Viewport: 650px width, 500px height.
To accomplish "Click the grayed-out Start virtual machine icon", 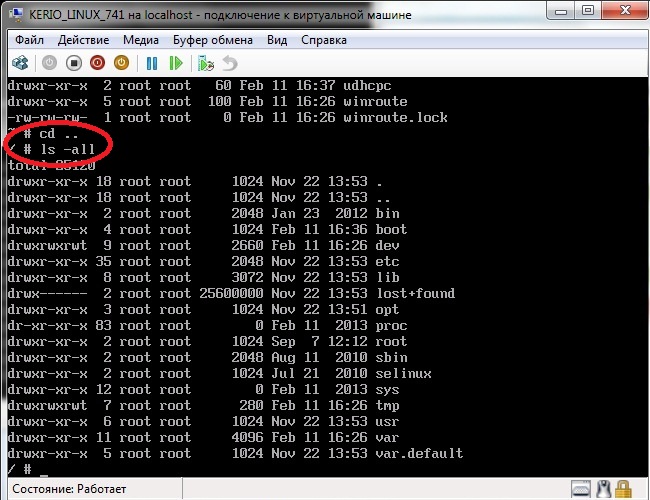I will [49, 62].
